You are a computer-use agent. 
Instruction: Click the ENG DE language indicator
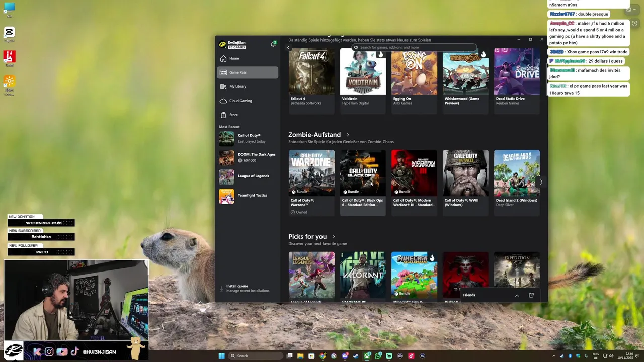(x=596, y=356)
